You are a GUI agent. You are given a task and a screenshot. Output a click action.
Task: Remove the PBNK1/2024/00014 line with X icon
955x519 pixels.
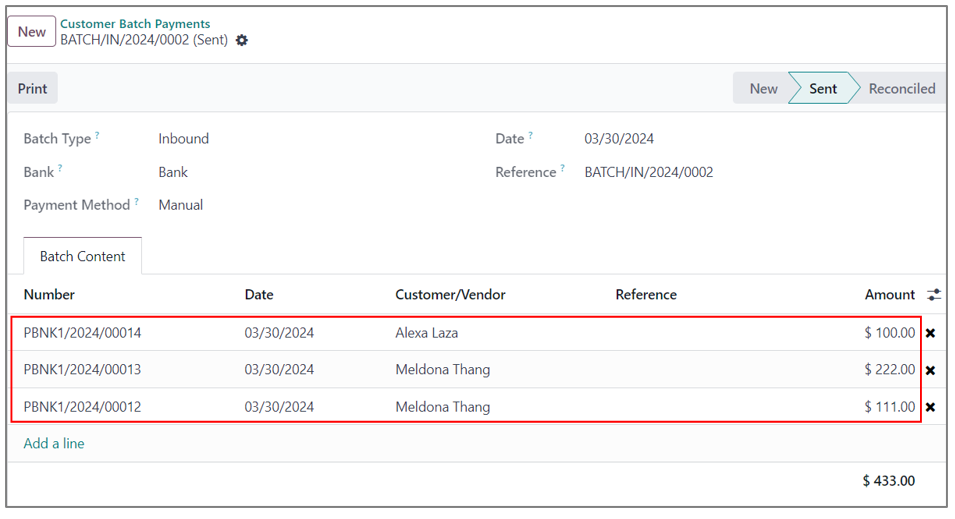930,333
